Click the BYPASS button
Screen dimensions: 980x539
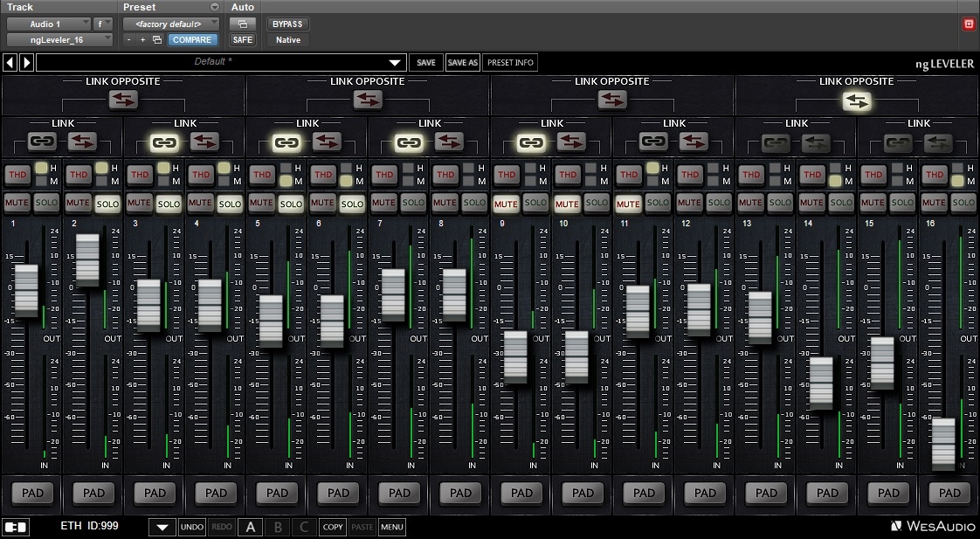pos(287,24)
